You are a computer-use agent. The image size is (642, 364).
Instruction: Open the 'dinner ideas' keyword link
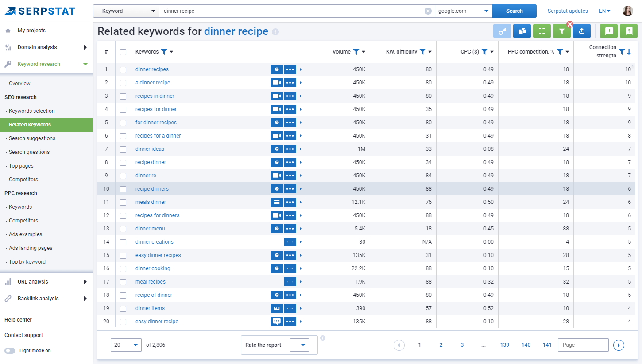click(150, 149)
